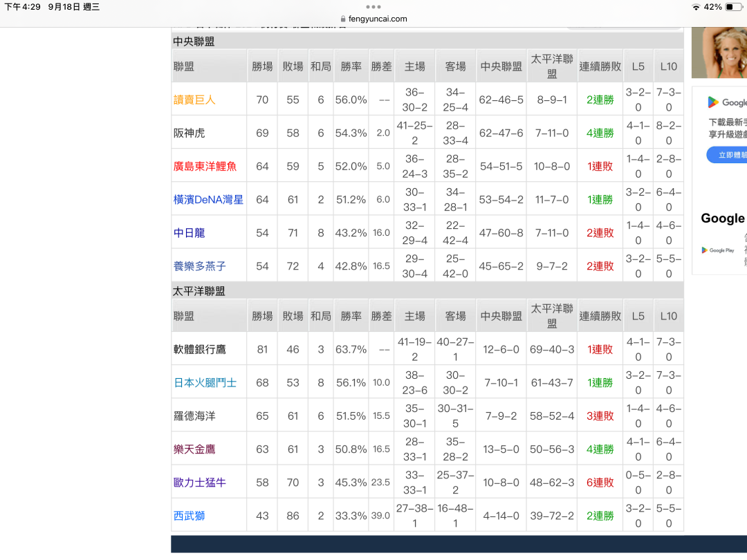This screenshot has width=747, height=560.
Task: Select the 羅德海洋 team name
Action: point(194,416)
